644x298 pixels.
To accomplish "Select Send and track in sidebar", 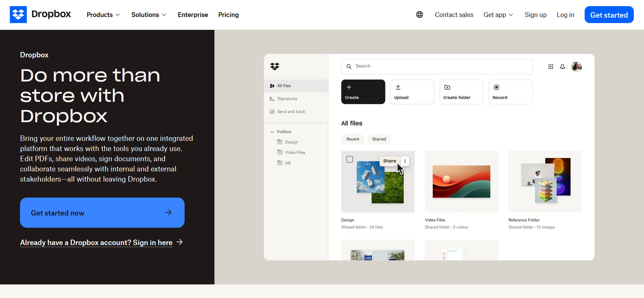I will pyautogui.click(x=296, y=112).
